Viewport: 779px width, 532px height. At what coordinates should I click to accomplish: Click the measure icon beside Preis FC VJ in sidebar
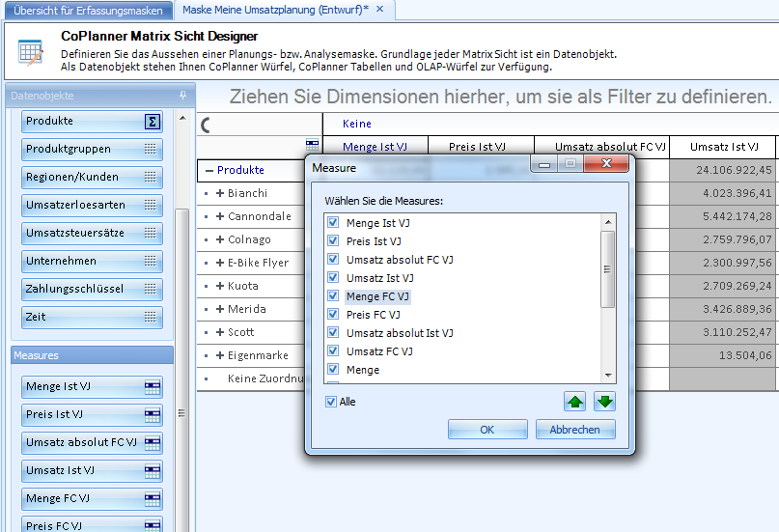(153, 525)
